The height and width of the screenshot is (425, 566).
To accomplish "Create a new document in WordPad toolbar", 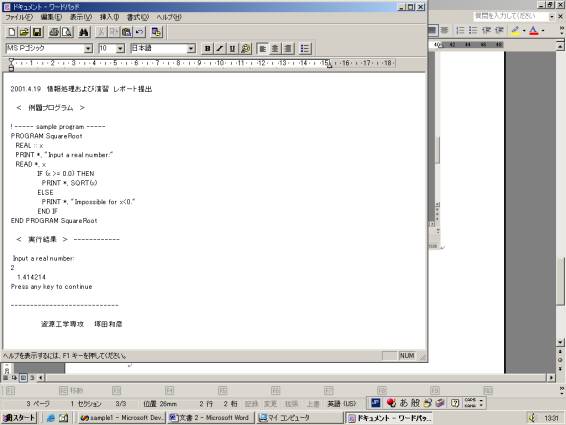I will 12,32.
